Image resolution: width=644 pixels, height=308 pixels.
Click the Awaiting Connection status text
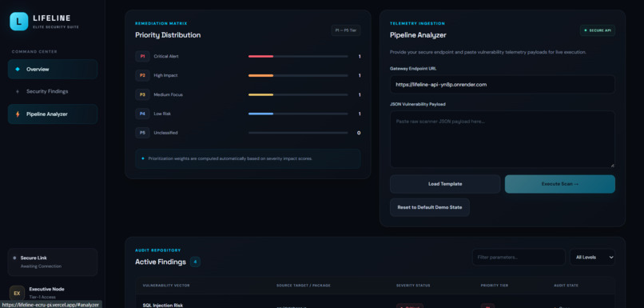pyautogui.click(x=41, y=266)
